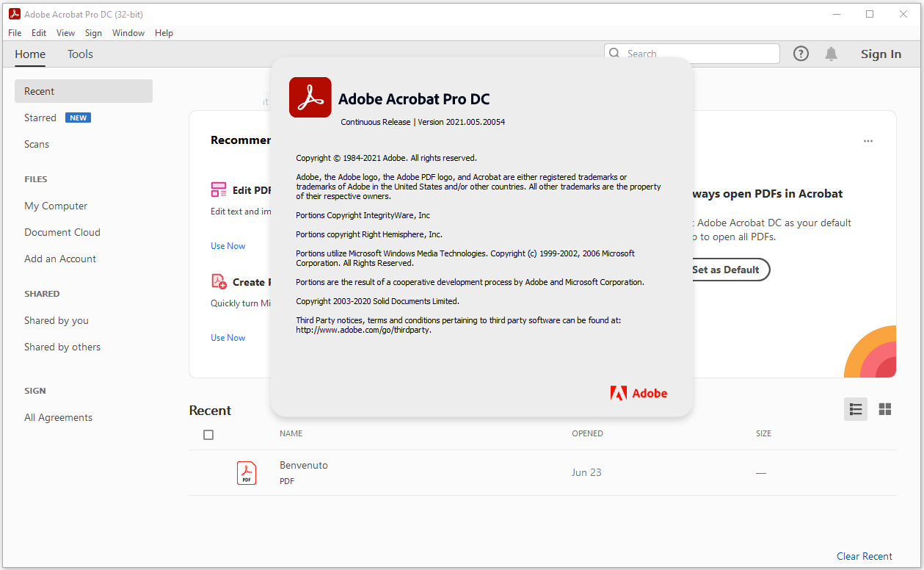Open the Sign menu
This screenshot has width=924, height=570.
click(93, 33)
